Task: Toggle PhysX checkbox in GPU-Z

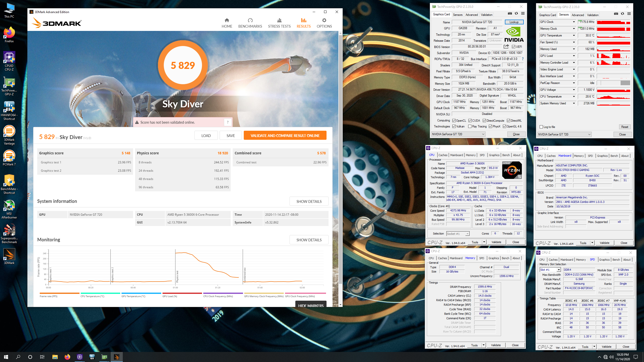Action: (490, 126)
